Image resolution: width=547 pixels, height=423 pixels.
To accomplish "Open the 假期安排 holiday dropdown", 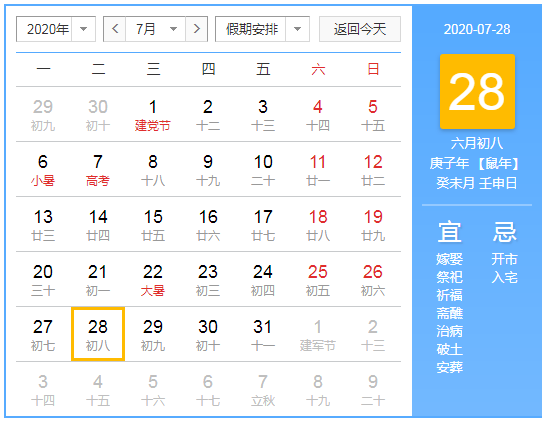I will pos(262,29).
